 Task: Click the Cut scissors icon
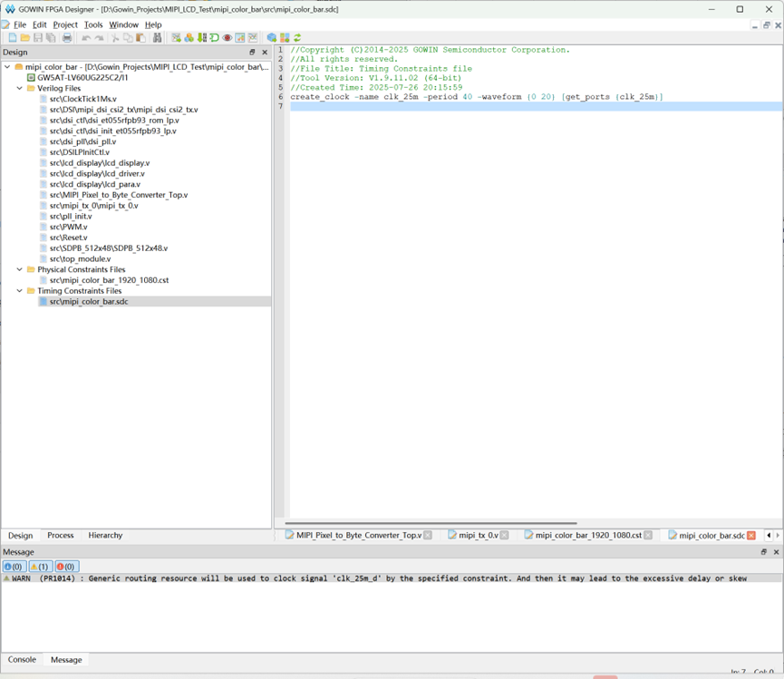(115, 37)
